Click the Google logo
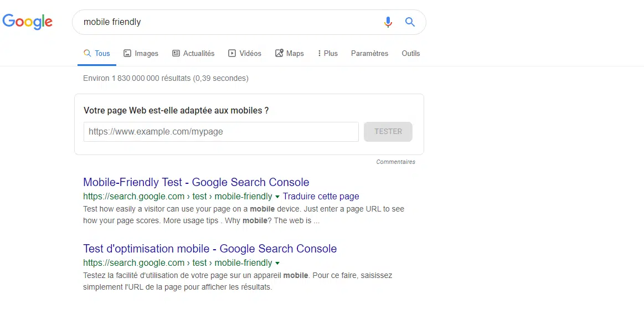The image size is (644, 309). tap(28, 22)
